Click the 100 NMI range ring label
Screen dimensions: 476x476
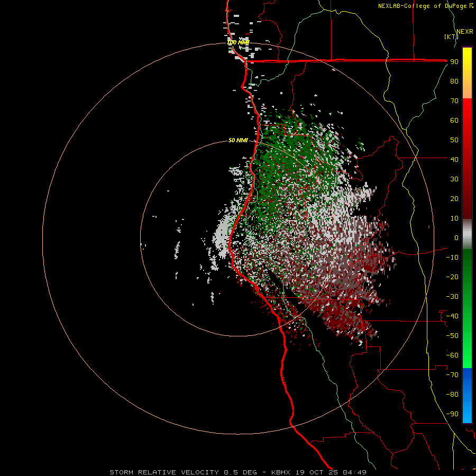[238, 42]
